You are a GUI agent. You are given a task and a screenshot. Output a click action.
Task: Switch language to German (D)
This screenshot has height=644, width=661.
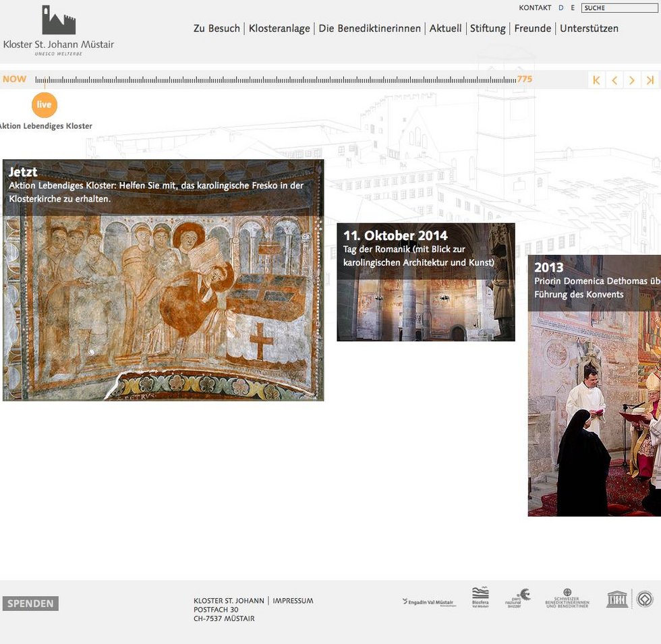(561, 7)
